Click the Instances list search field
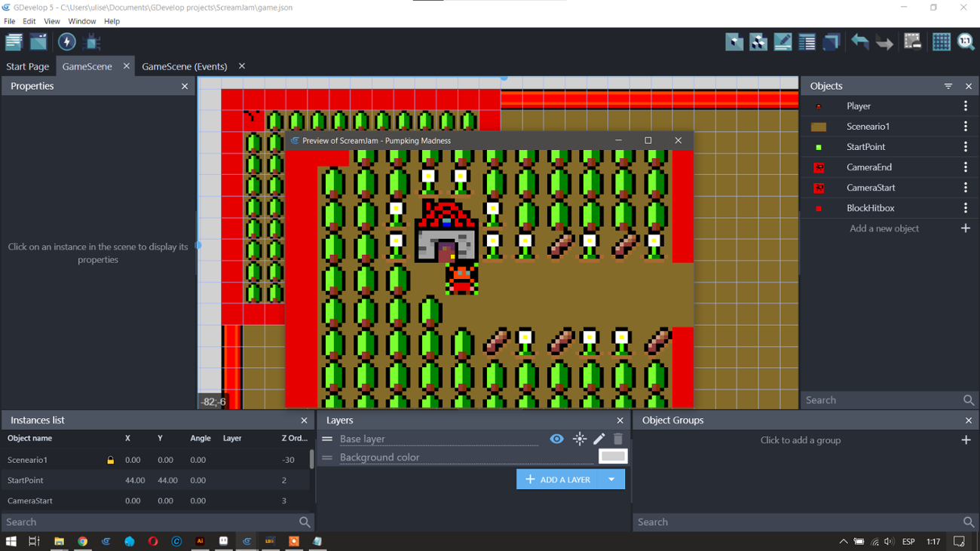The height and width of the screenshot is (551, 980). click(151, 521)
